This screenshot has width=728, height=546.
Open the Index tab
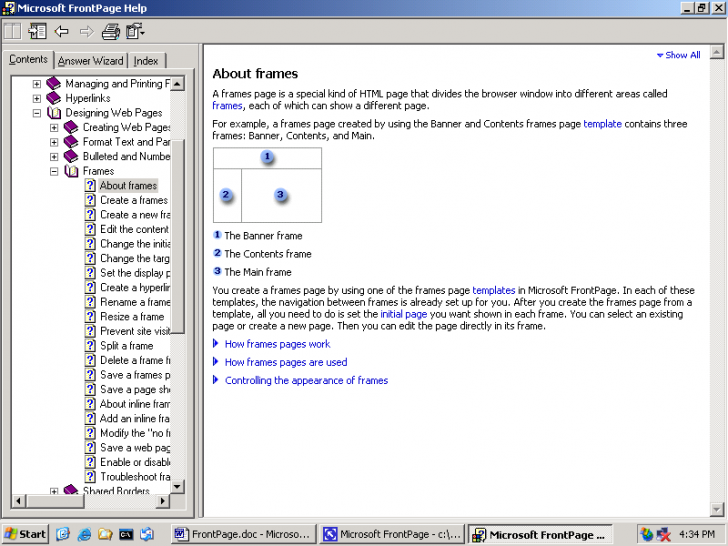click(146, 61)
